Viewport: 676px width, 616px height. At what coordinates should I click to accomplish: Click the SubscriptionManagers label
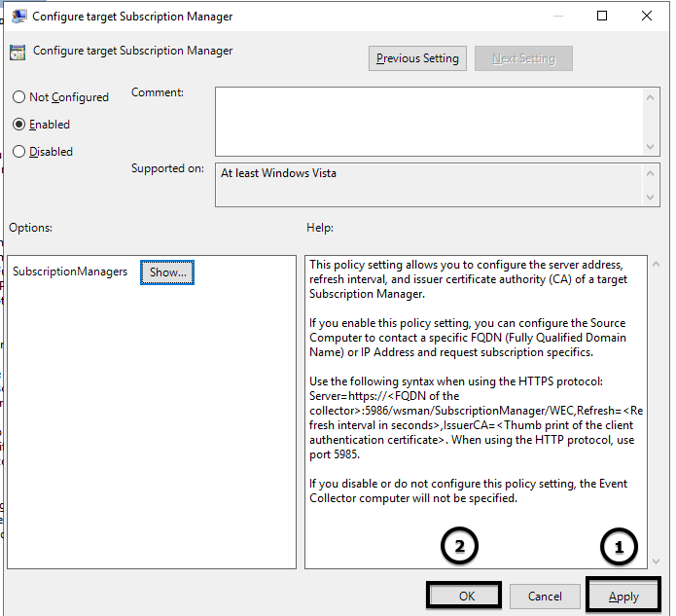click(x=70, y=272)
